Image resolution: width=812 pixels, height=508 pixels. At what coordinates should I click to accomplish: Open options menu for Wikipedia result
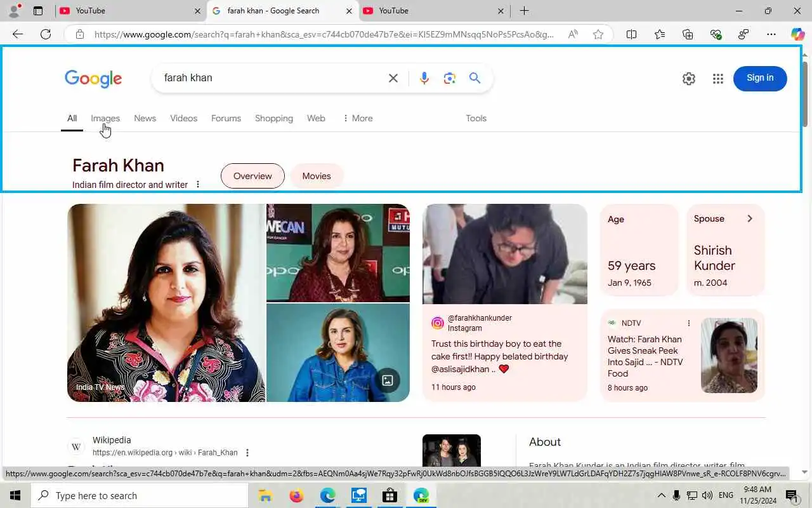pyautogui.click(x=247, y=453)
